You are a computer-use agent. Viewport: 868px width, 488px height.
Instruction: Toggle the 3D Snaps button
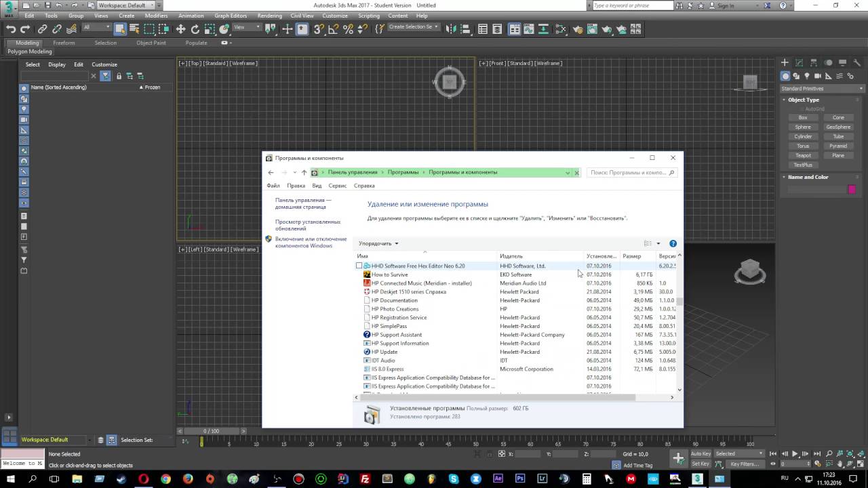[319, 29]
